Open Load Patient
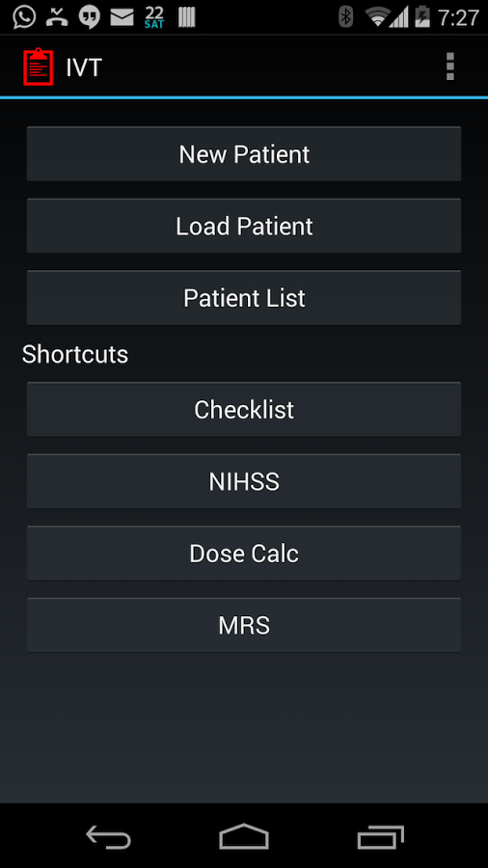488x868 pixels. point(244,226)
